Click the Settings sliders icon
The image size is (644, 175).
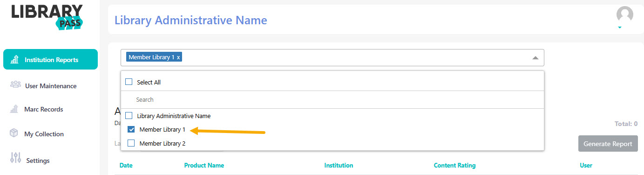(15, 158)
